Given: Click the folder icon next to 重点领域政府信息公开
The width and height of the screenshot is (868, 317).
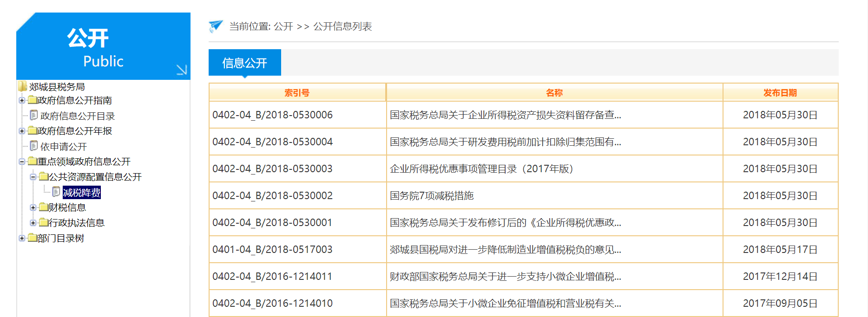Looking at the screenshot, I should (x=32, y=161).
